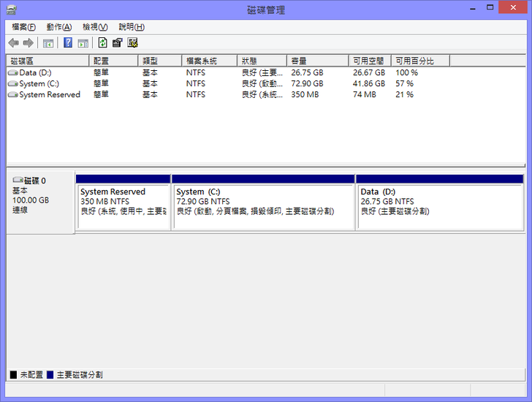Sort by the 容量 column header
Viewport: 532px width, 402px height.
tap(318, 61)
